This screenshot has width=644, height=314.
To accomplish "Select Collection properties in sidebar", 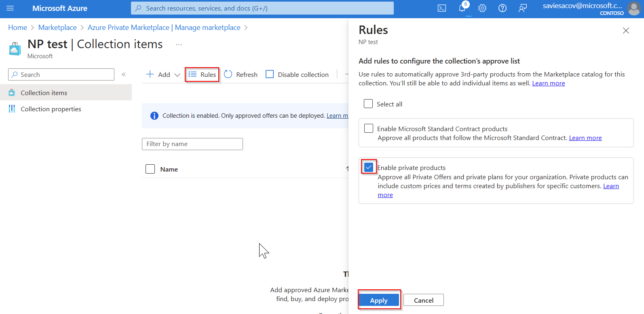I will 51,109.
